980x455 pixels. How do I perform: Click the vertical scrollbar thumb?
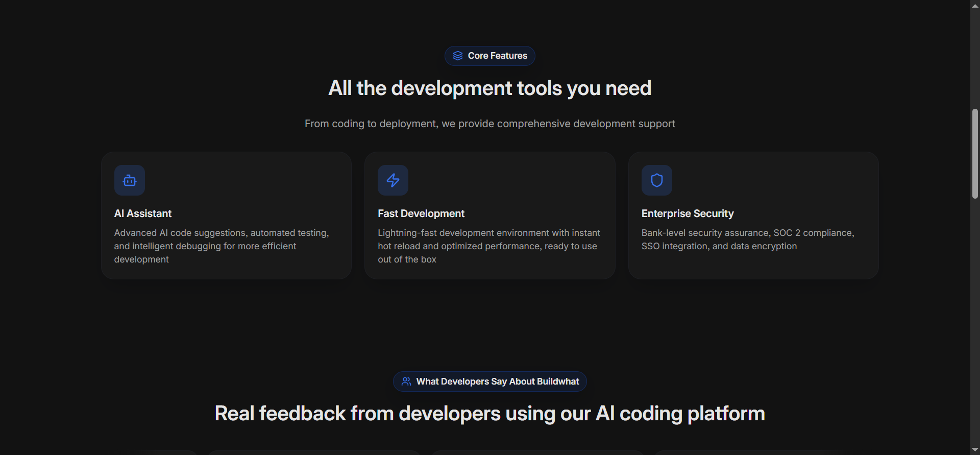[x=975, y=154]
